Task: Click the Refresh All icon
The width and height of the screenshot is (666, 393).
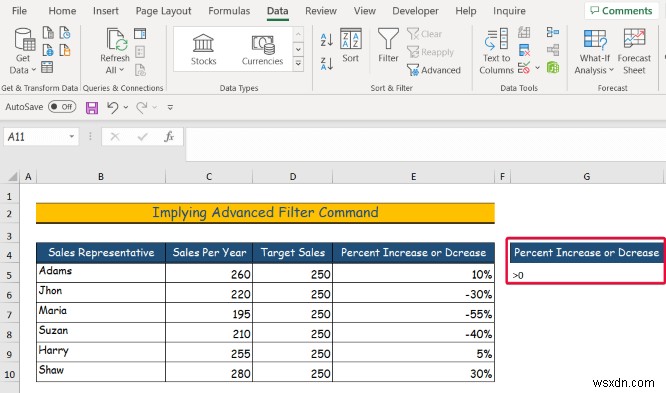Action: click(x=115, y=40)
